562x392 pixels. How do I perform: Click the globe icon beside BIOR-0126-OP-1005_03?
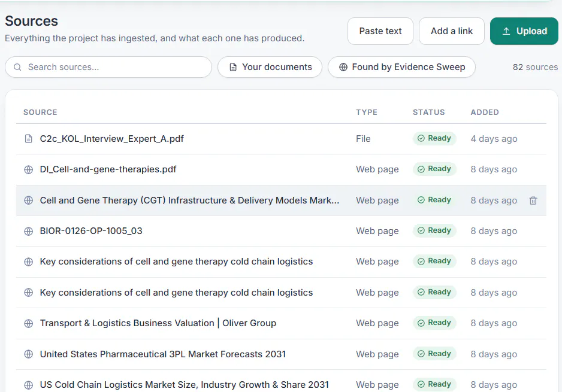[x=28, y=231]
